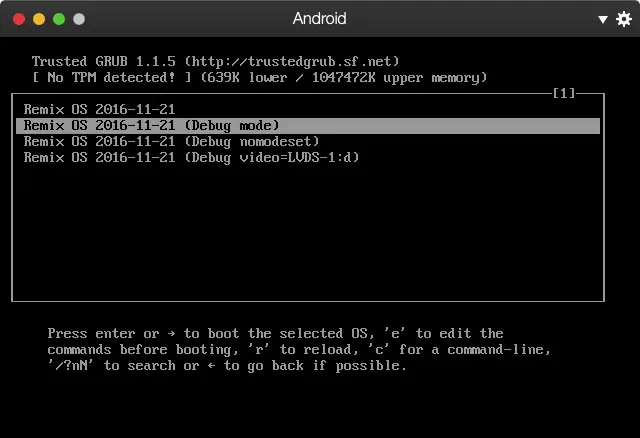Viewport: 640px width, 438px height.
Task: Click the search or go back help line
Action: coord(227,365)
